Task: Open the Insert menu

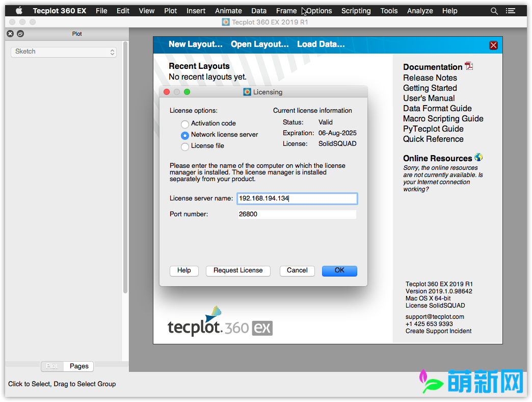Action: (x=196, y=11)
